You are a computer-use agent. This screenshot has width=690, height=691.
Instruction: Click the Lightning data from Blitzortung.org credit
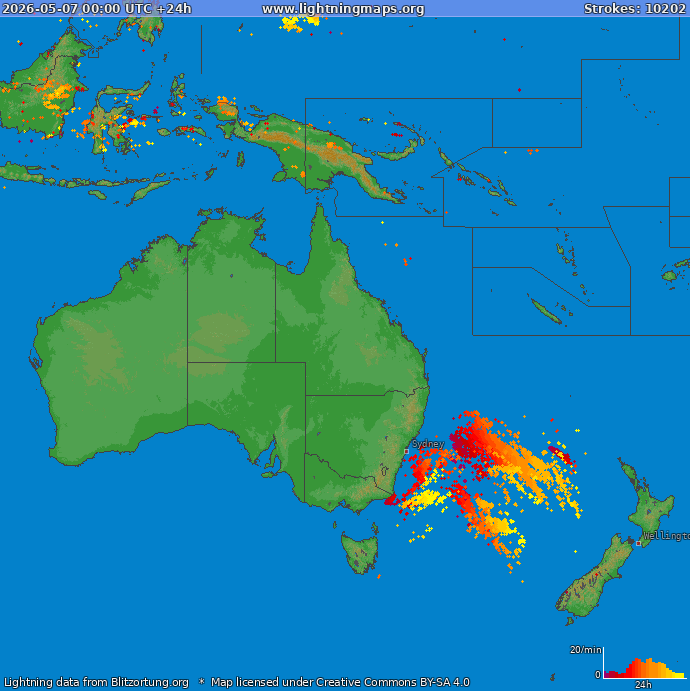pos(96,682)
